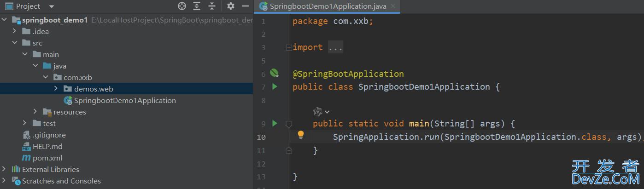The width and height of the screenshot is (644, 189).
Task: Click the run arrow beside the class declaration
Action: (x=275, y=86)
